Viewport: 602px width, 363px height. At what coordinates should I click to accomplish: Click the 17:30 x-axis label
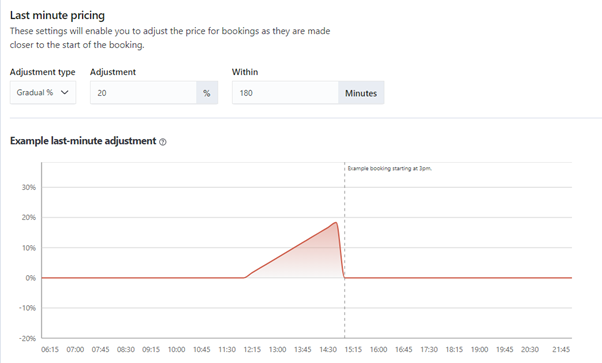point(429,350)
